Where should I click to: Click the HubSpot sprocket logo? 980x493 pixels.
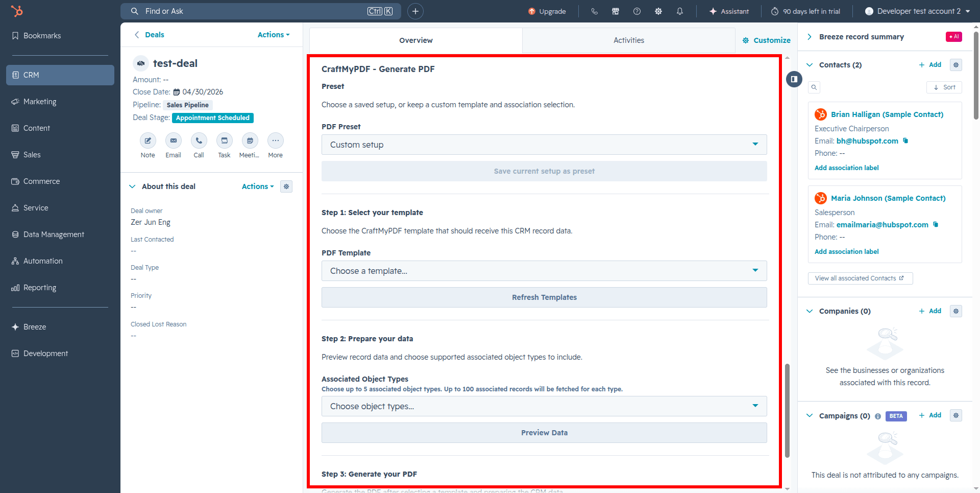click(17, 11)
